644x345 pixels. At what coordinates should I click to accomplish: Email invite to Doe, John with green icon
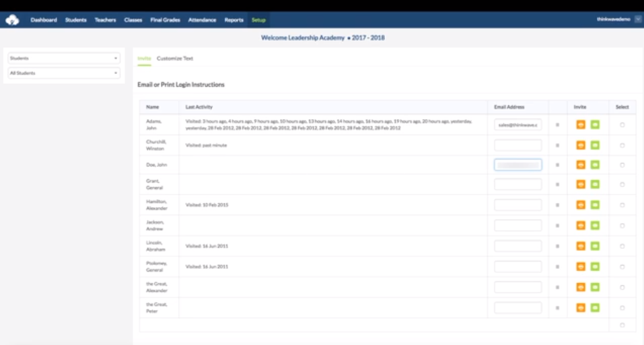[x=595, y=165]
